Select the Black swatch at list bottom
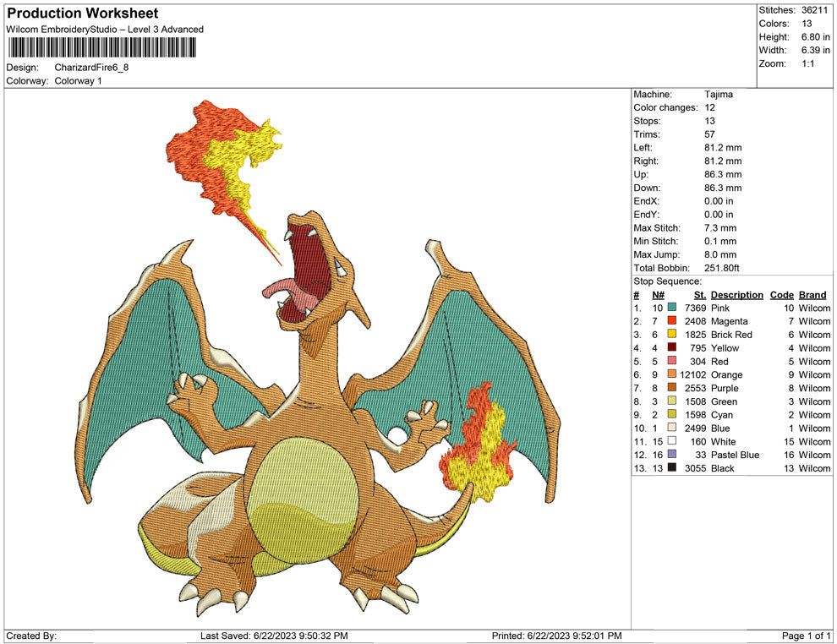Image resolution: width=837 pixels, height=644 pixels. click(x=670, y=468)
